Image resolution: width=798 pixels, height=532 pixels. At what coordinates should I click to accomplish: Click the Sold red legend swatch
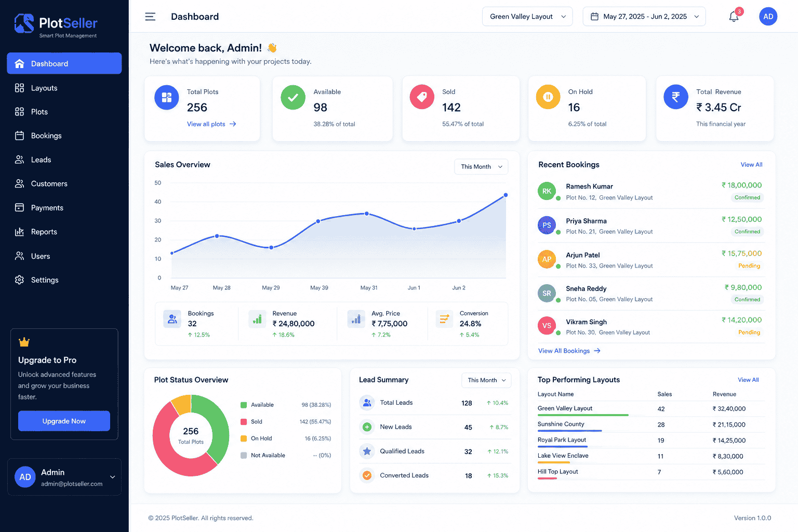[x=244, y=422]
